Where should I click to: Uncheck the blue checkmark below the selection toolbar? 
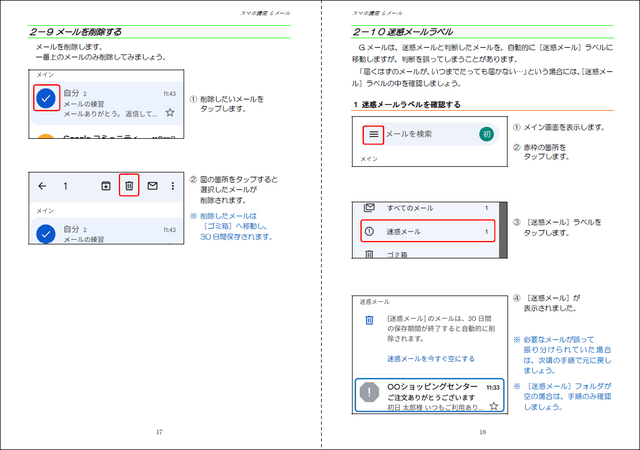point(46,234)
